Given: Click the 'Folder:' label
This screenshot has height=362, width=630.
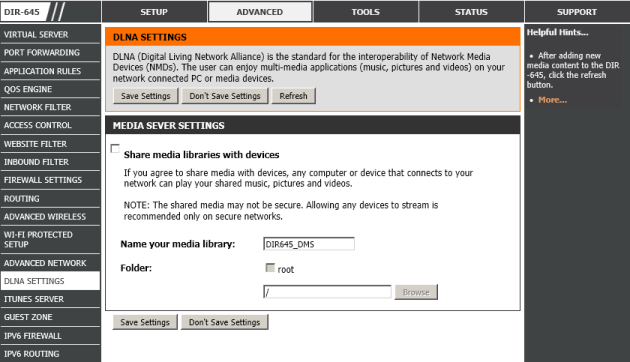Looking at the screenshot, I should point(136,268).
